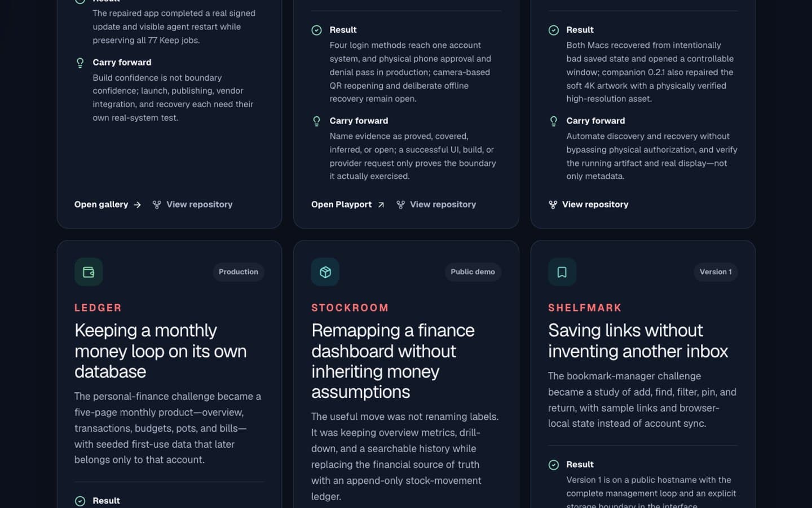Click the lightbulb icon in the top right card

click(x=554, y=121)
